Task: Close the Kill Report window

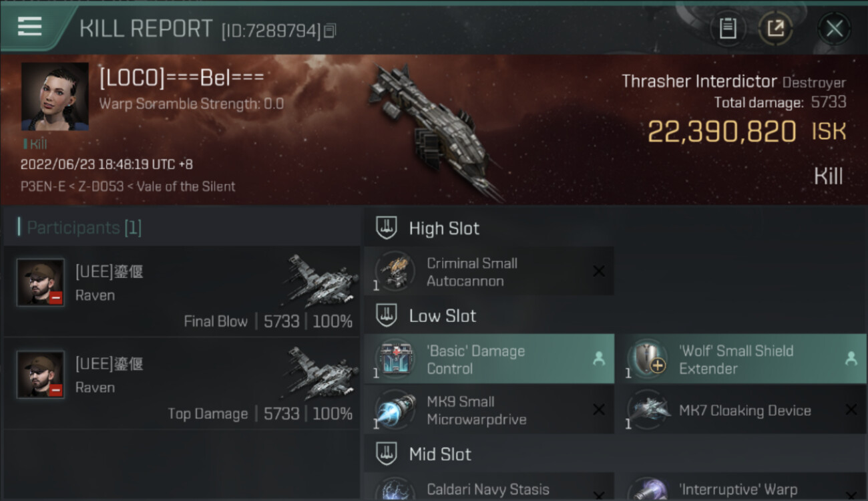Action: [x=834, y=28]
